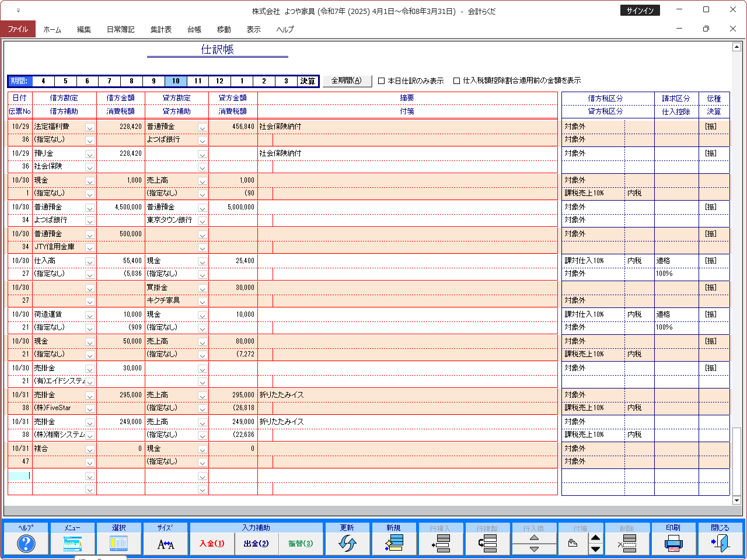Select month 10 in the period selector

(176, 81)
